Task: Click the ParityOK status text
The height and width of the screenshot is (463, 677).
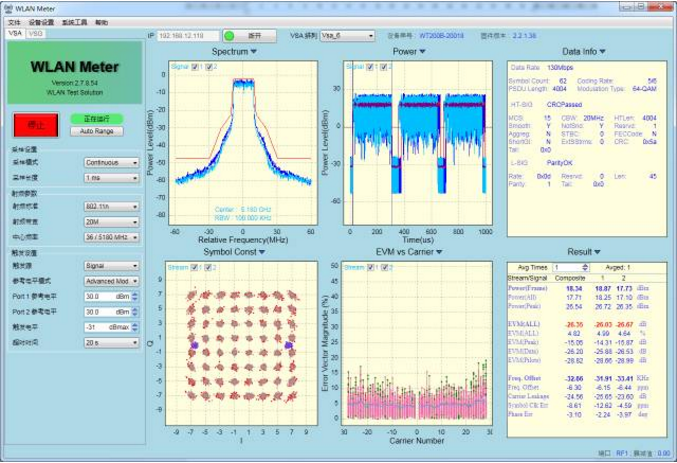Action: click(x=560, y=163)
